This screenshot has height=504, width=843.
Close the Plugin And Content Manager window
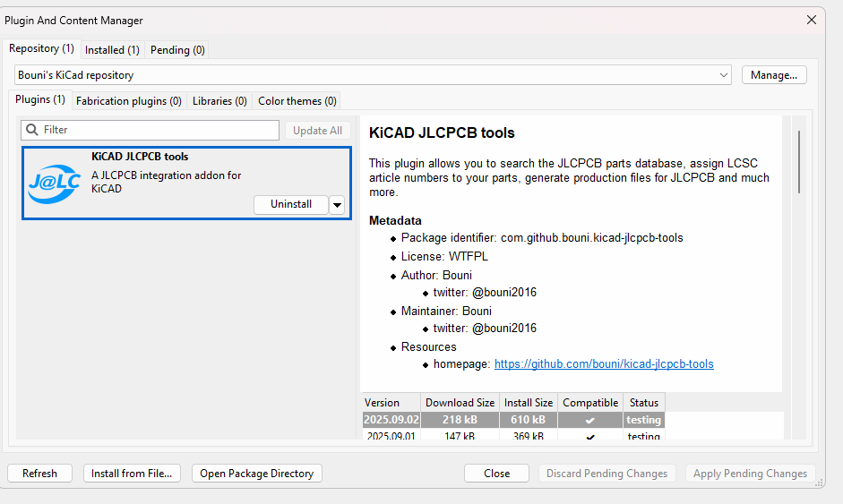[812, 20]
